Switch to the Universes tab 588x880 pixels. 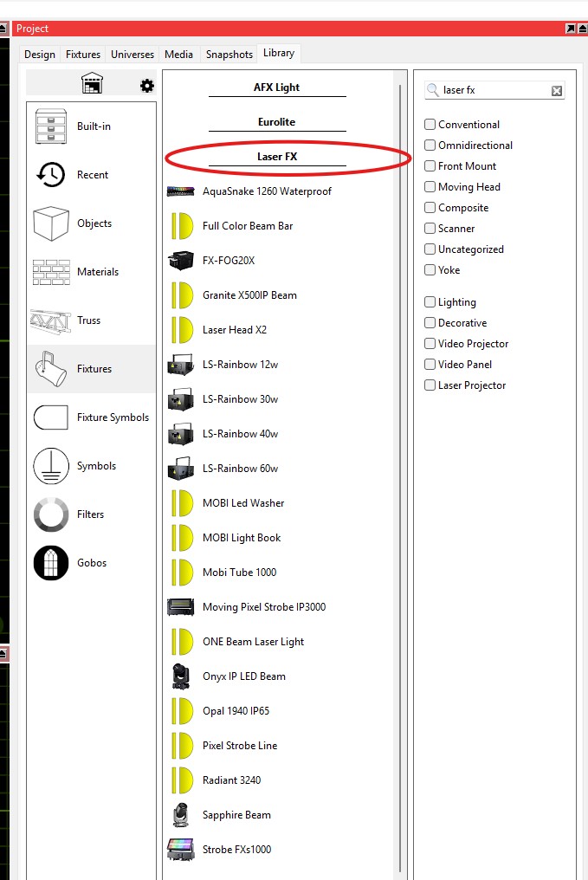(x=132, y=55)
